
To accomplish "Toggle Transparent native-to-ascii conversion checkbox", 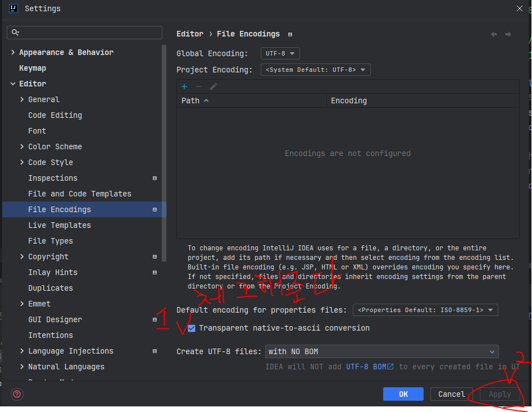I will 192,328.
